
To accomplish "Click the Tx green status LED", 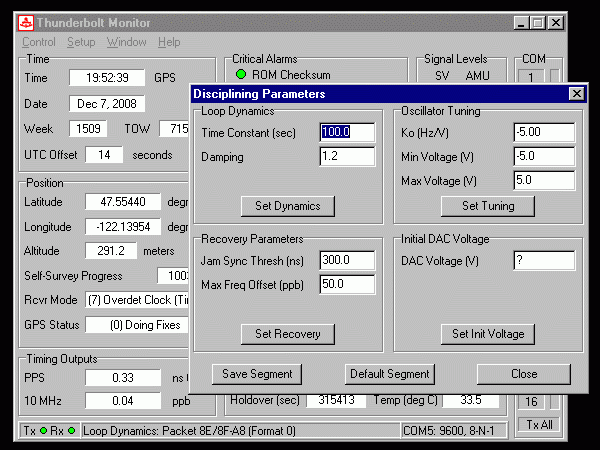I will [43, 430].
